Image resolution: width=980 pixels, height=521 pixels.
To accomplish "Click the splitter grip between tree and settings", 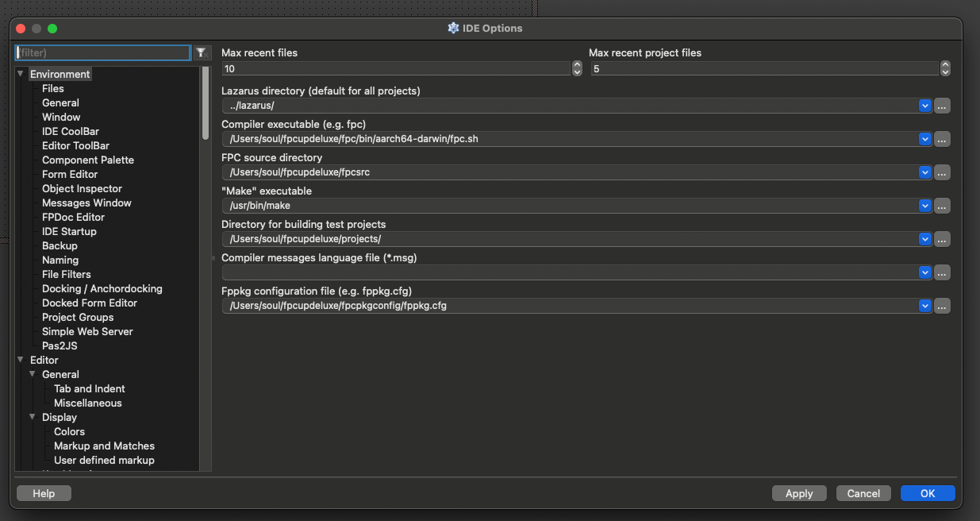I will point(213,258).
